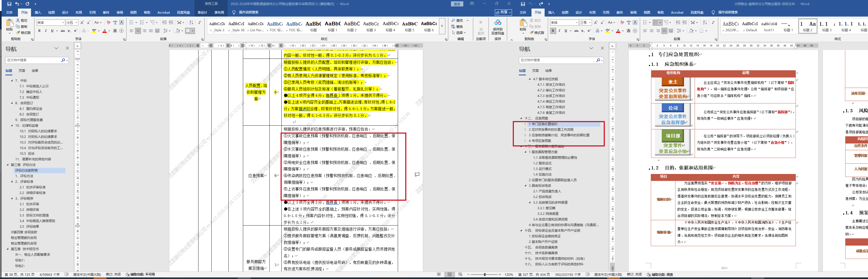
Task: Open the 文件 menu in the left window
Action: click(x=9, y=13)
